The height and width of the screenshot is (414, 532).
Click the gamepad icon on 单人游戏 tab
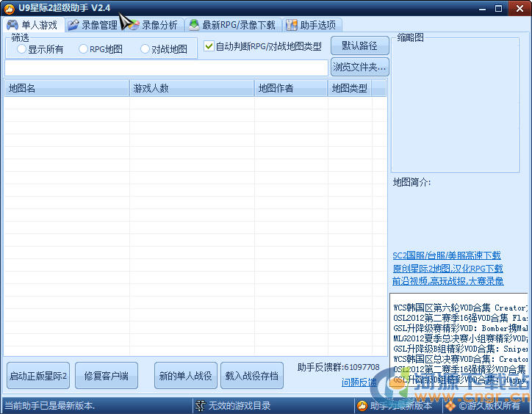(12, 25)
